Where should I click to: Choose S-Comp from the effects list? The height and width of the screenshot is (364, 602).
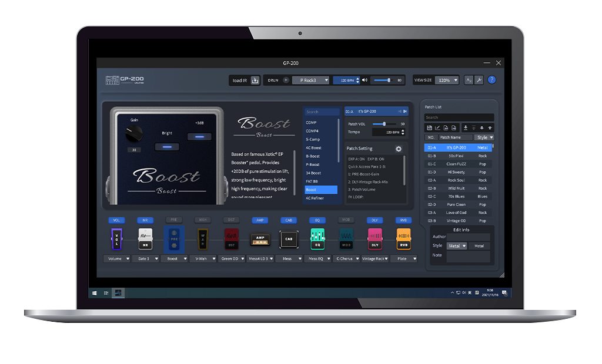click(x=313, y=139)
